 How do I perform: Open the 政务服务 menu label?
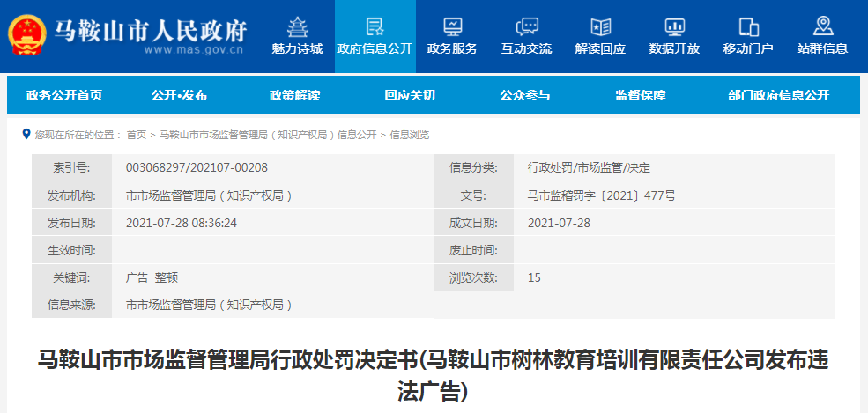point(452,48)
